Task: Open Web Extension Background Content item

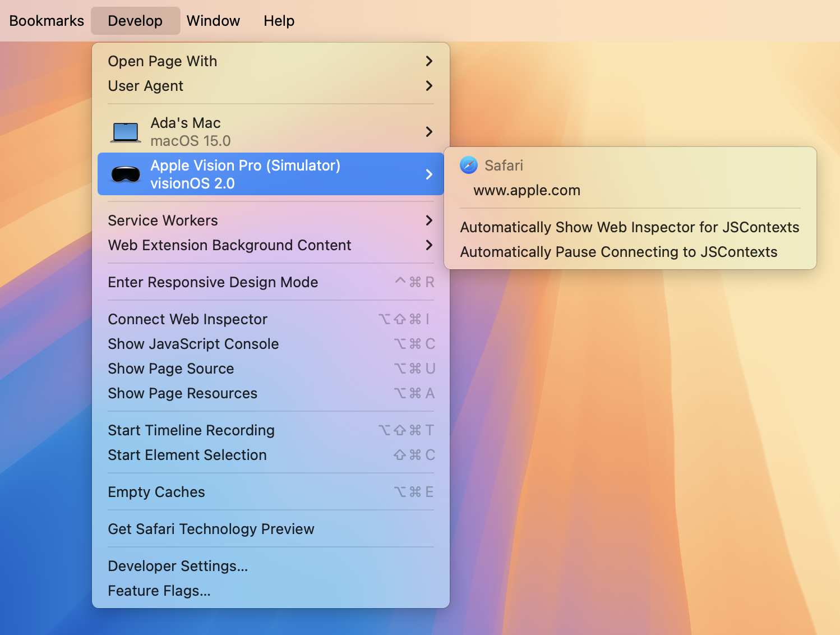Action: coord(271,245)
